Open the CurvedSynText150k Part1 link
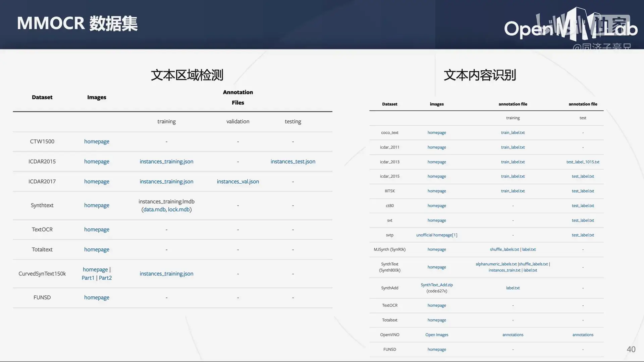Viewport: 644px width, 362px height. (88, 278)
